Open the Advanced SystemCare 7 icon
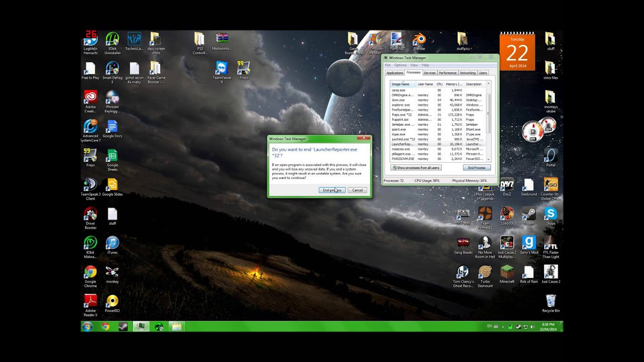The width and height of the screenshot is (644, 362). [91, 131]
